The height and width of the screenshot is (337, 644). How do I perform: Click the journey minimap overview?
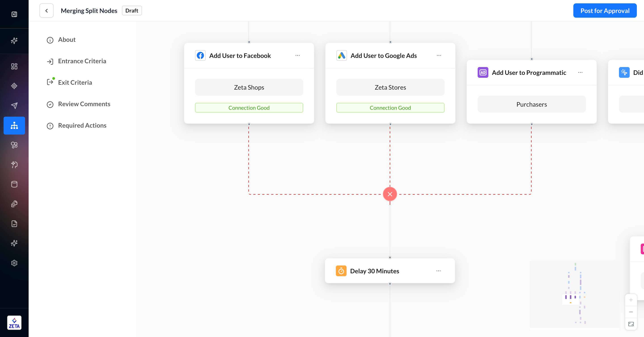tap(574, 294)
